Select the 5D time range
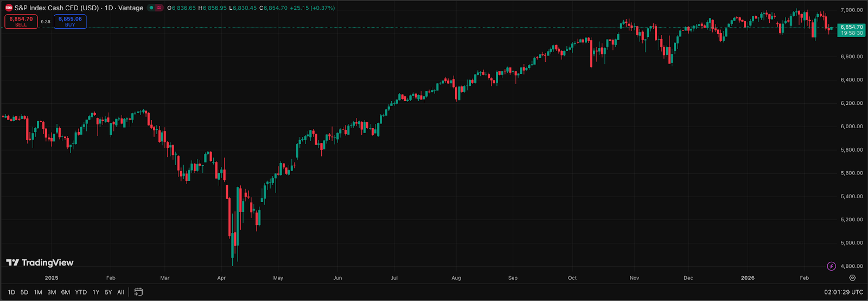Screen dimensions: 868x301 [x=24, y=292]
